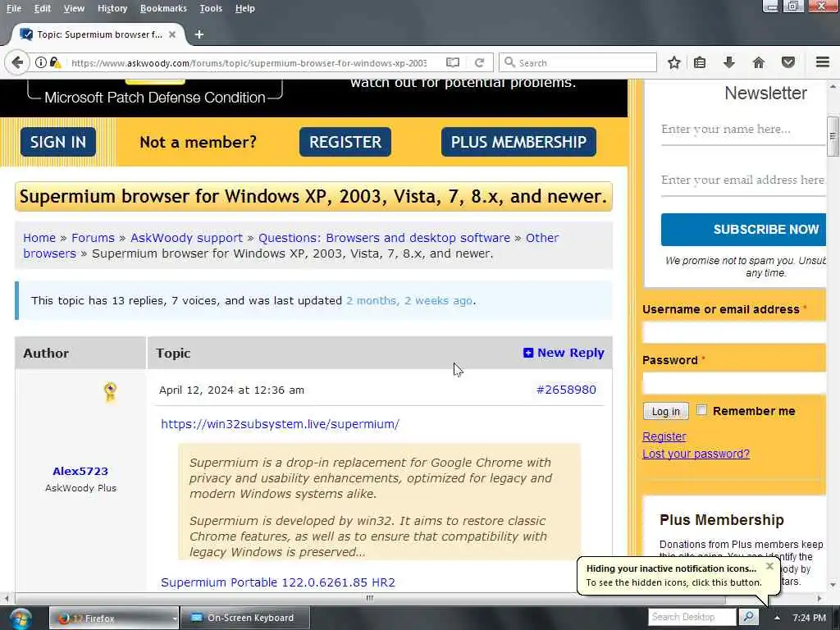Focus Enter your name here field
840x630 pixels.
pyautogui.click(x=743, y=129)
